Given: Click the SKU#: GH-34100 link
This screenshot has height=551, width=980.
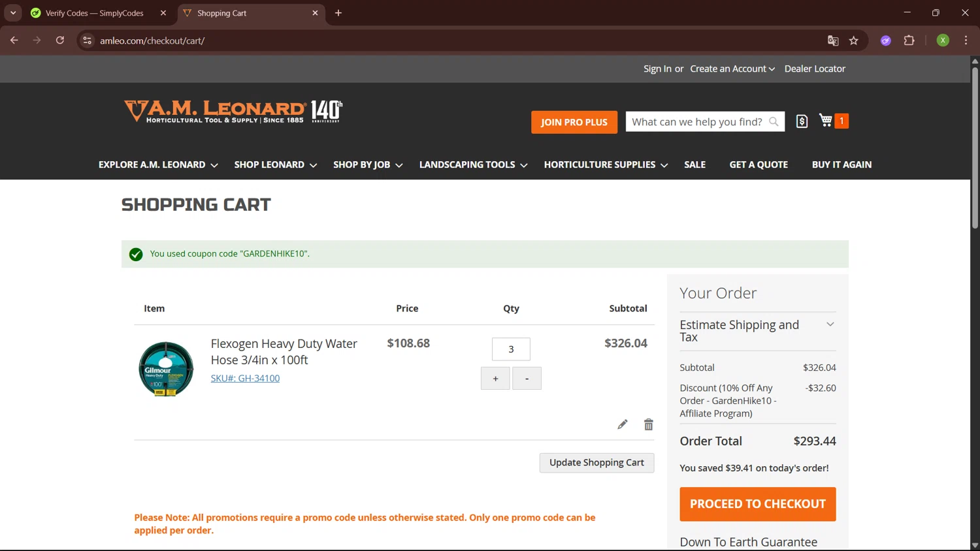Looking at the screenshot, I should pos(245,379).
